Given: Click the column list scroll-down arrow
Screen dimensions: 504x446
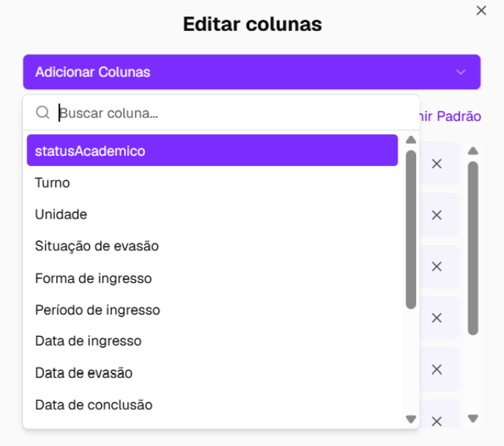Looking at the screenshot, I should point(473,419).
